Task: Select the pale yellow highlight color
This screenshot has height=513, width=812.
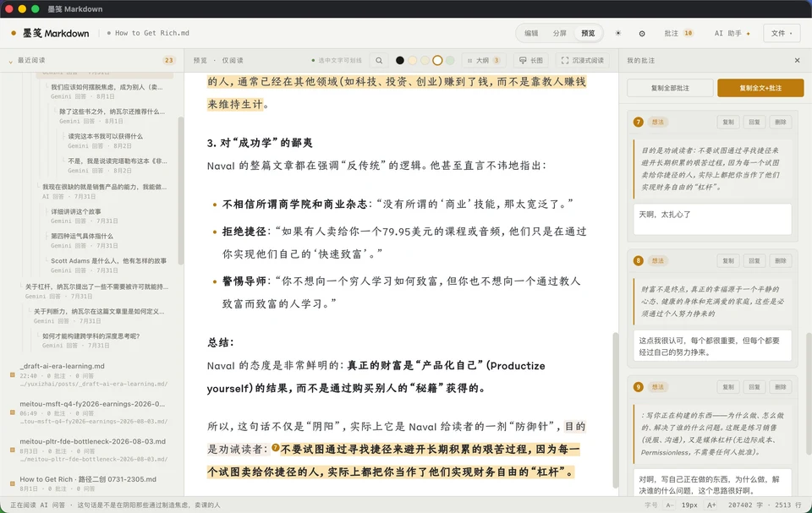Action: (412, 61)
